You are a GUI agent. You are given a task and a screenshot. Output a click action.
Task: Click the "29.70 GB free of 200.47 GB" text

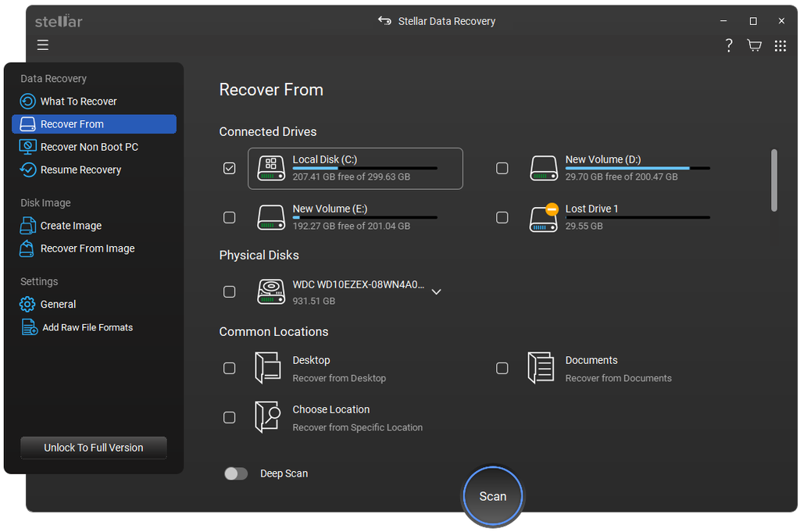tap(621, 177)
